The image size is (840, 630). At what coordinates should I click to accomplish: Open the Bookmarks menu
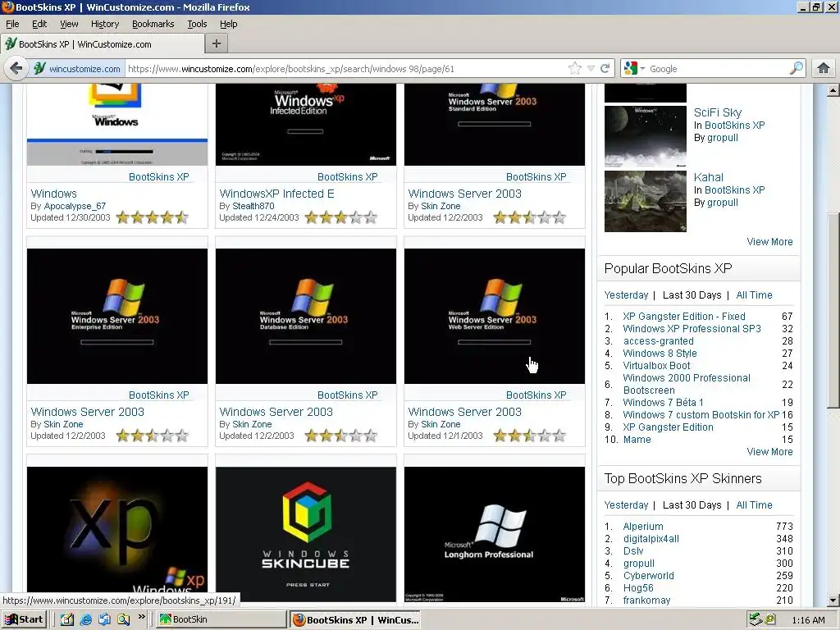pyautogui.click(x=153, y=24)
